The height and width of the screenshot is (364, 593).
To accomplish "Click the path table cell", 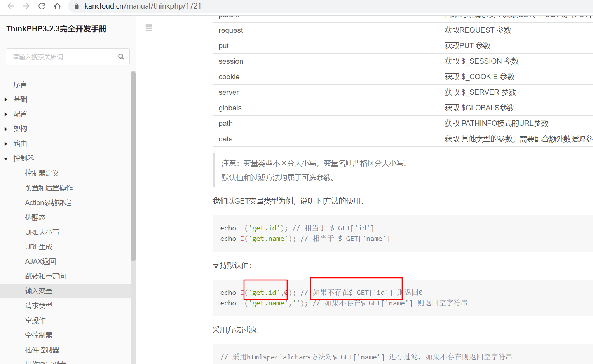I will point(326,124).
